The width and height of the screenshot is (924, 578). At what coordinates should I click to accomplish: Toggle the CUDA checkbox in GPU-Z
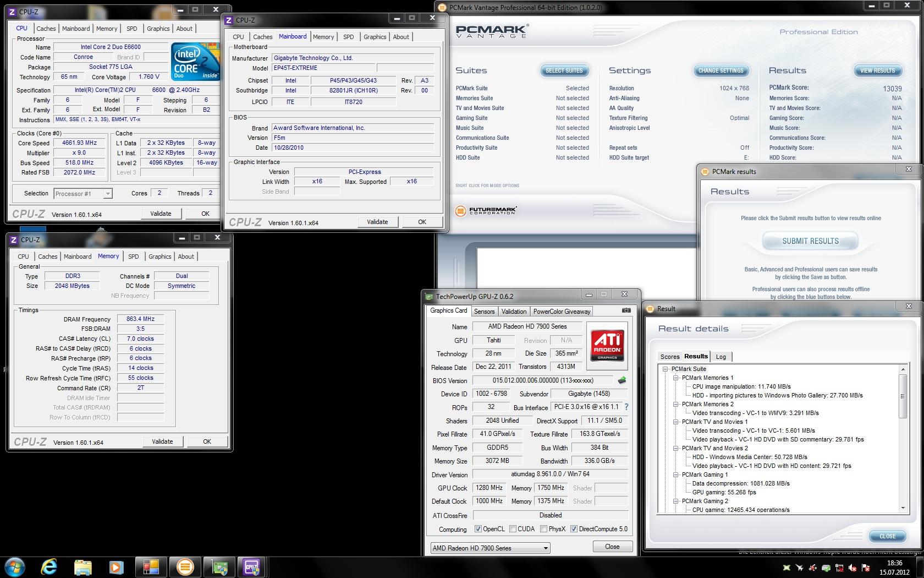tap(513, 529)
